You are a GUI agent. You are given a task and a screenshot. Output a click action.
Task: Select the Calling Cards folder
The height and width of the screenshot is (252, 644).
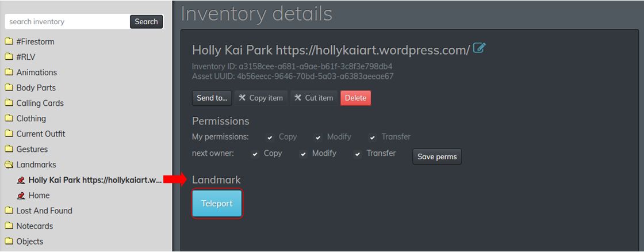40,103
